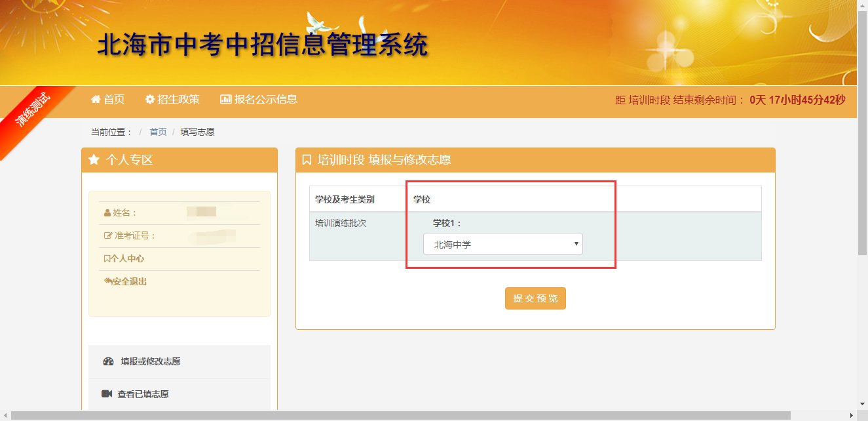This screenshot has width=868, height=421.
Task: Select 填报或修改志愿 in the sidebar menu
Action: pyautogui.click(x=150, y=361)
